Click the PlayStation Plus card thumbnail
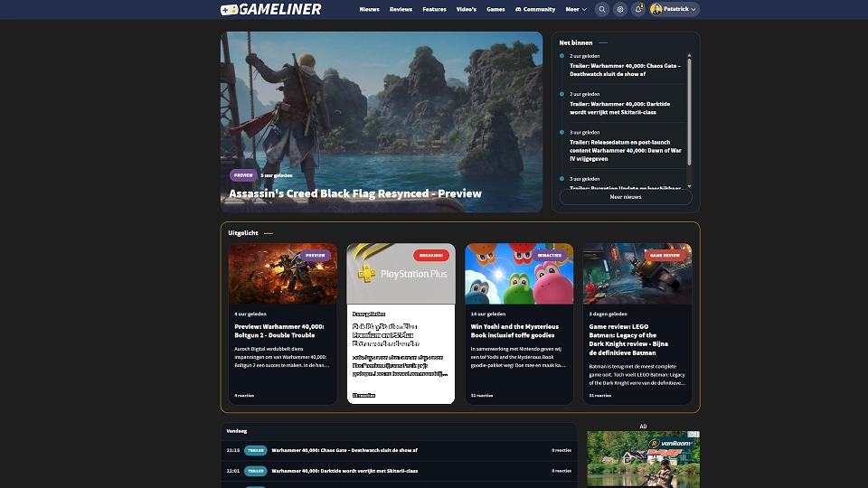This screenshot has width=868, height=488. pos(401,274)
